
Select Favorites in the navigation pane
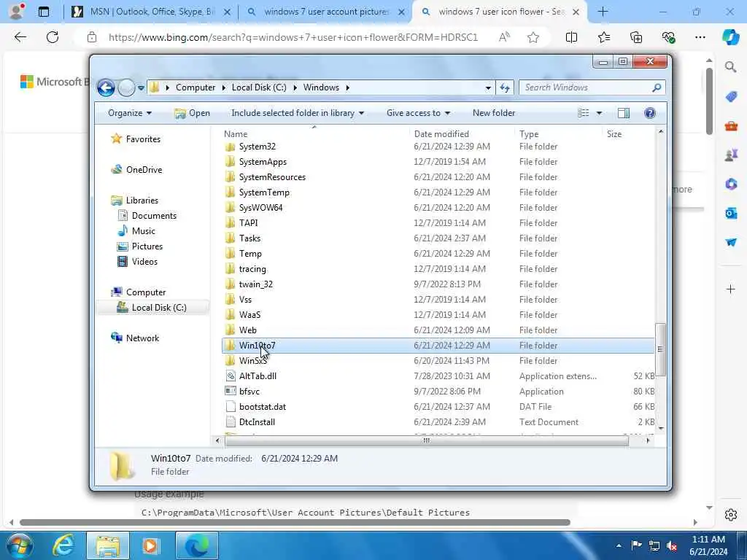136,139
